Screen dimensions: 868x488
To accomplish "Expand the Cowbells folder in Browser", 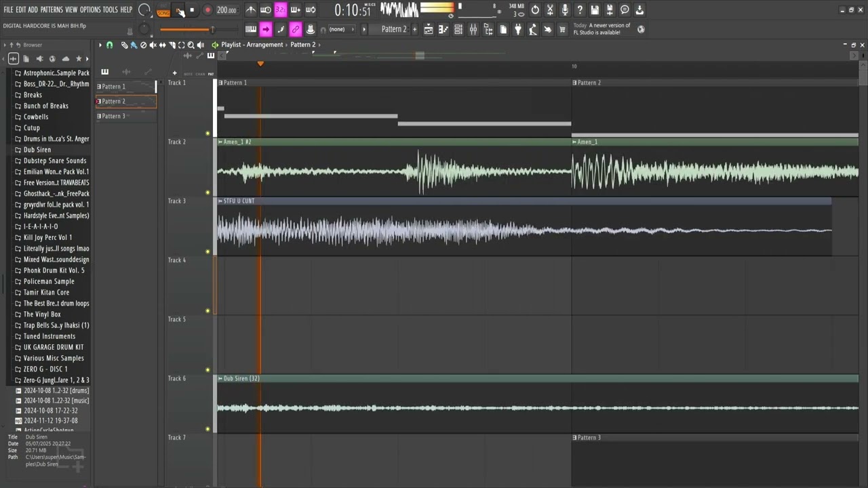I will coord(36,117).
